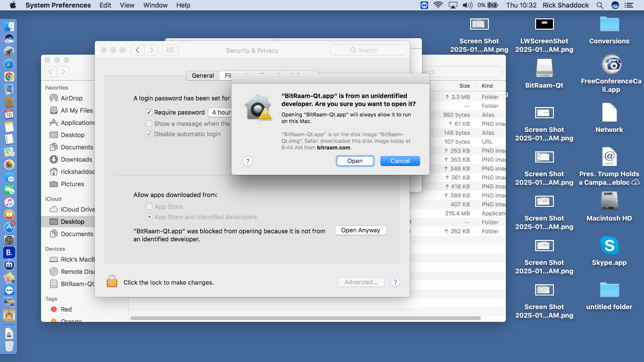
Task: Open App Store icon with badge
Action: pos(9,227)
